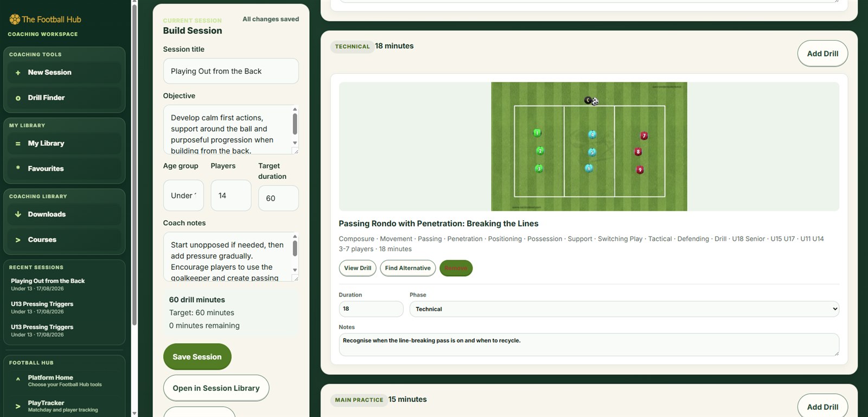Viewport: 868px width, 417px height.
Task: Click the down-arrow icon beside Downloads
Action: pos(18,214)
